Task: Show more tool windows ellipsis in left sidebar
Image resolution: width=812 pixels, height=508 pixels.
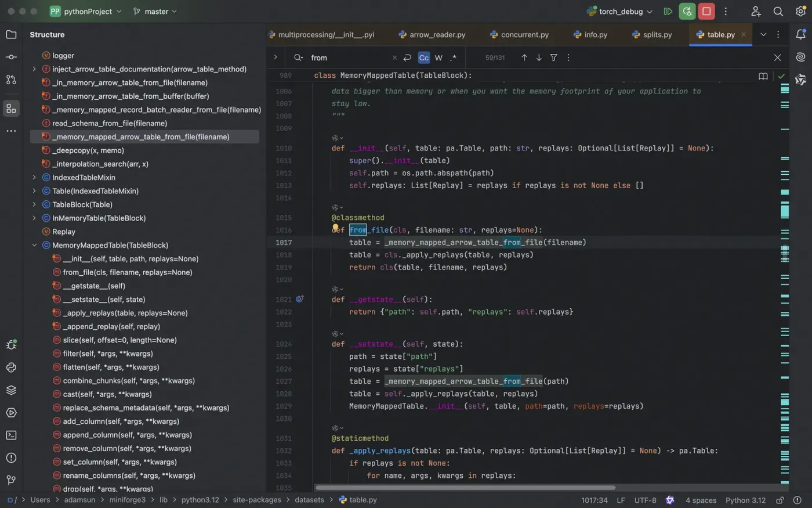Action: 11,131
